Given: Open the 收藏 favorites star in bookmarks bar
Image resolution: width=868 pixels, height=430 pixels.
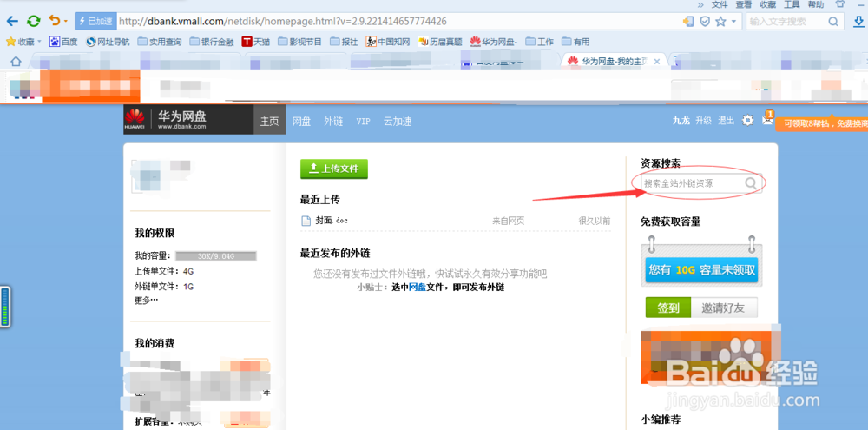Looking at the screenshot, I should [23, 42].
